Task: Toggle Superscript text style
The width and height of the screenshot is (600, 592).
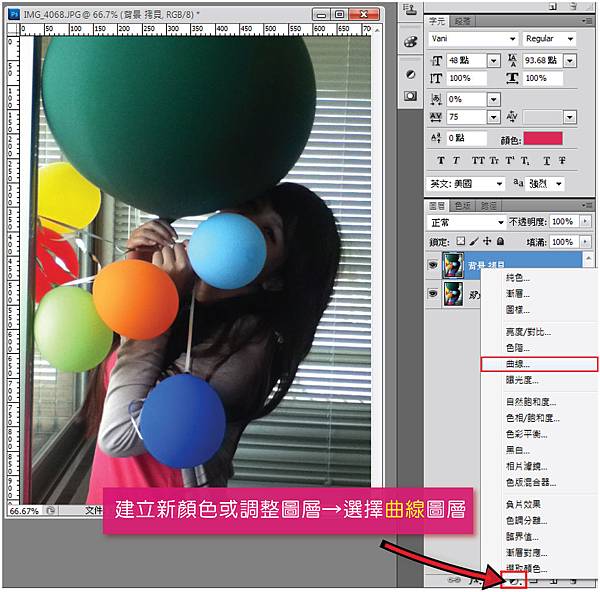Action: point(510,161)
